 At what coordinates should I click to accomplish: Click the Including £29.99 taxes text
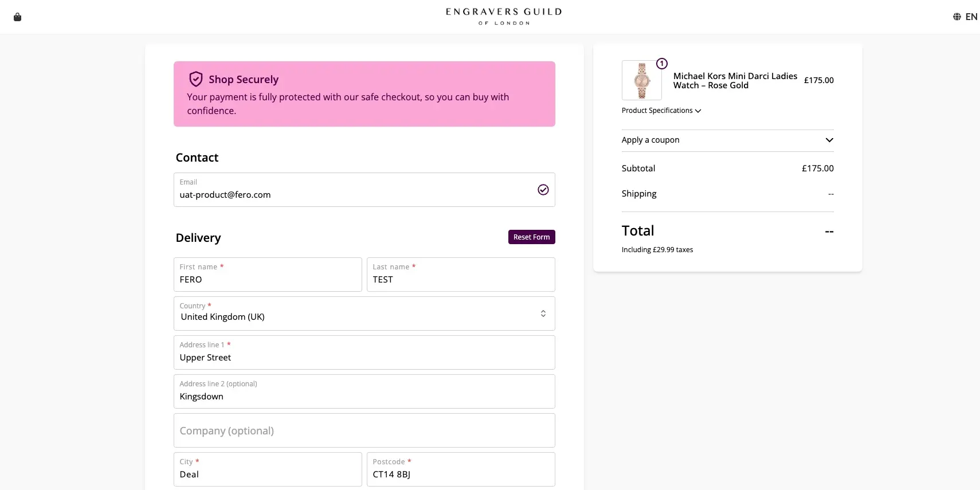point(657,250)
